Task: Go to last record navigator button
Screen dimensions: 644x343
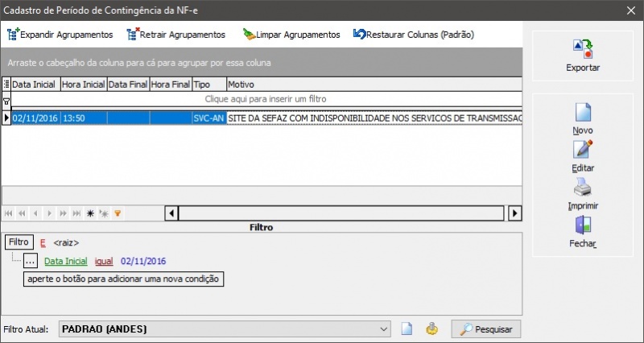Action: [76, 213]
